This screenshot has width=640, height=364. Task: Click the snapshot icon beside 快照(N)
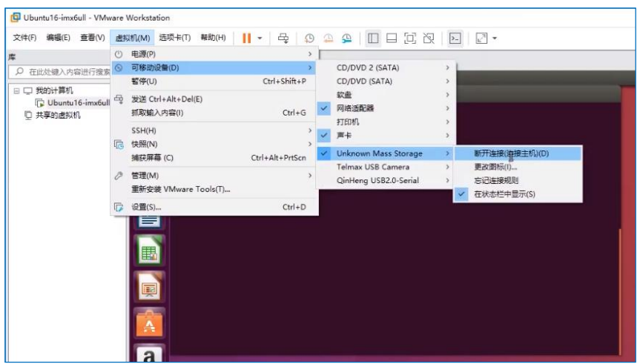pyautogui.click(x=119, y=144)
